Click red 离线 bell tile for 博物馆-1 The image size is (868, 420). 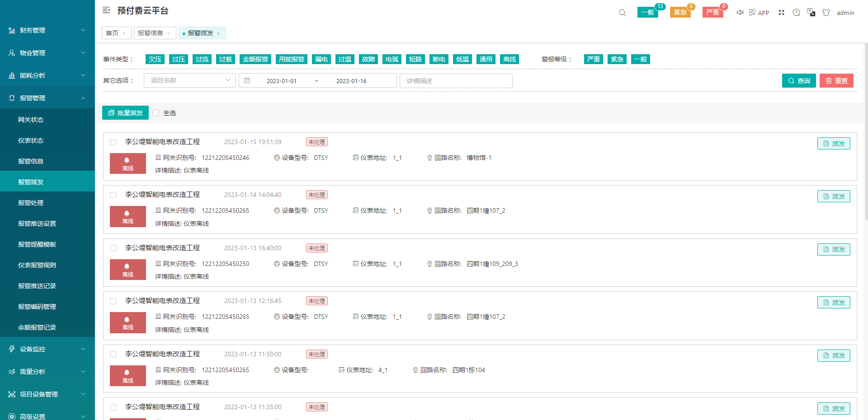[128, 163]
